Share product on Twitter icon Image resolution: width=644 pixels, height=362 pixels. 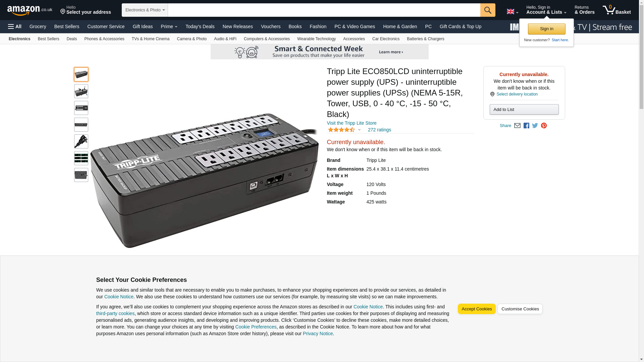click(x=535, y=126)
